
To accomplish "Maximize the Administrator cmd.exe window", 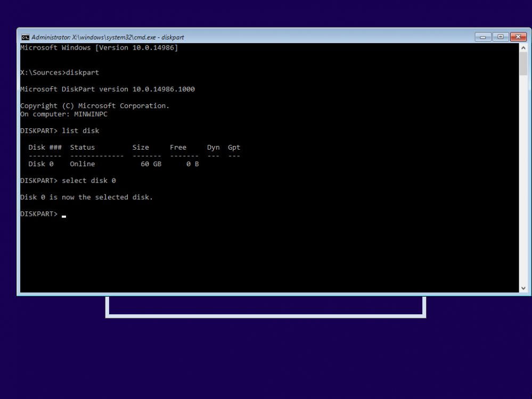I will pyautogui.click(x=501, y=37).
